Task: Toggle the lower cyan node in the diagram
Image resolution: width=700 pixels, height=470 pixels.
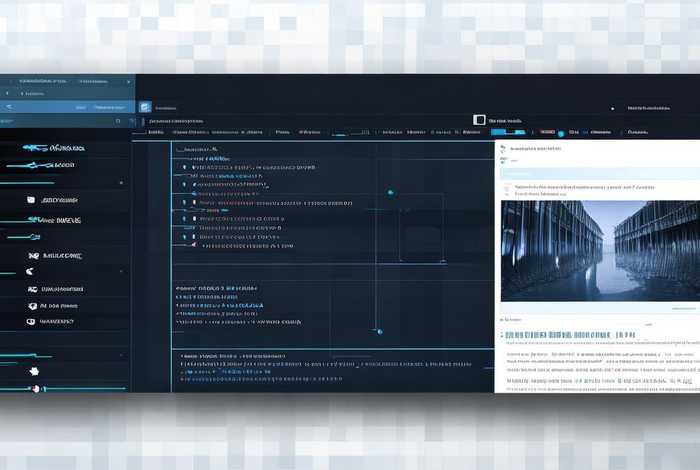Action: [x=378, y=331]
